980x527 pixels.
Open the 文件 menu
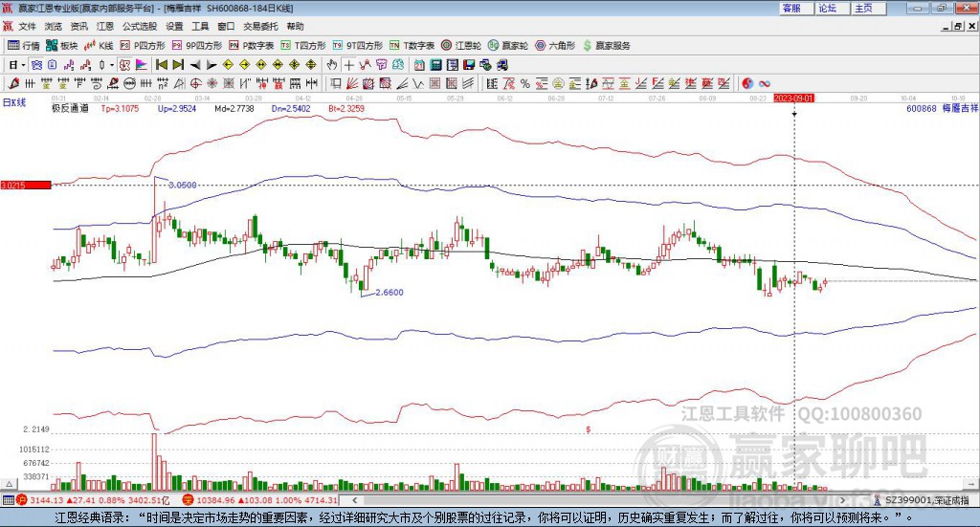tap(28, 26)
